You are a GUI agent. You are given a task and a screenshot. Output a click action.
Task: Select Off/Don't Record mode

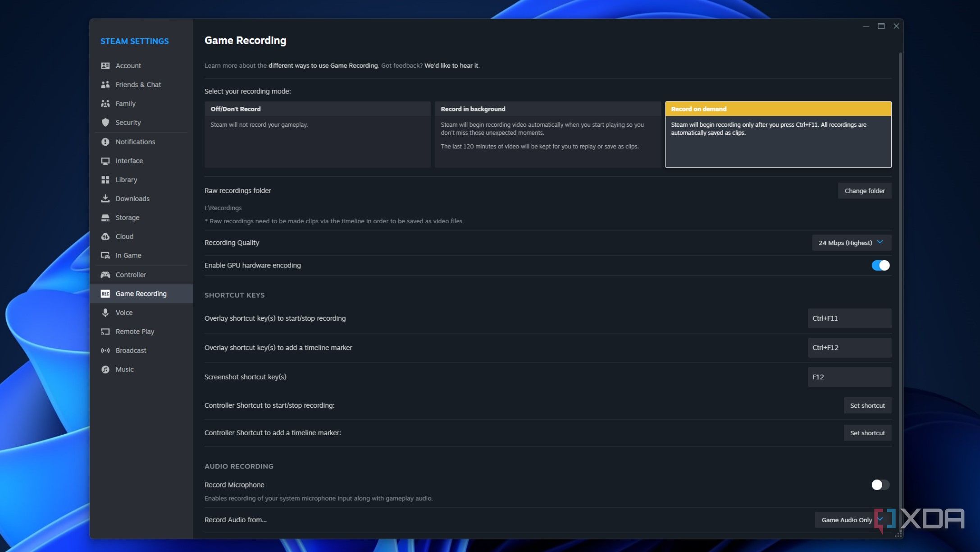(x=317, y=135)
